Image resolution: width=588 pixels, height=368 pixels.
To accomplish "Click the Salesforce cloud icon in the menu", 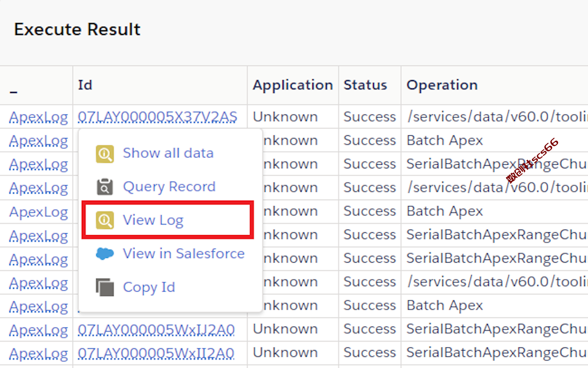I will 105,253.
